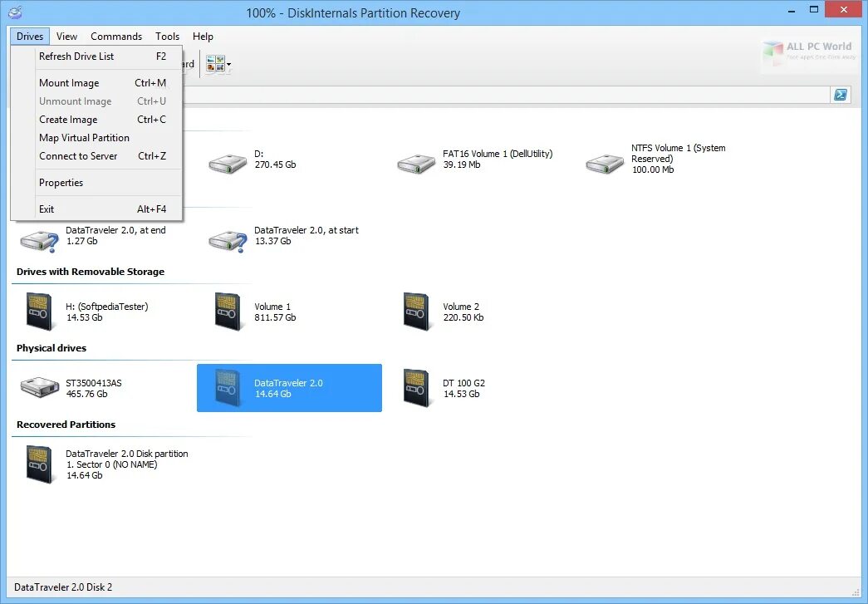Select H: (SoftpediaTester) card icon
868x604 pixels.
39,312
